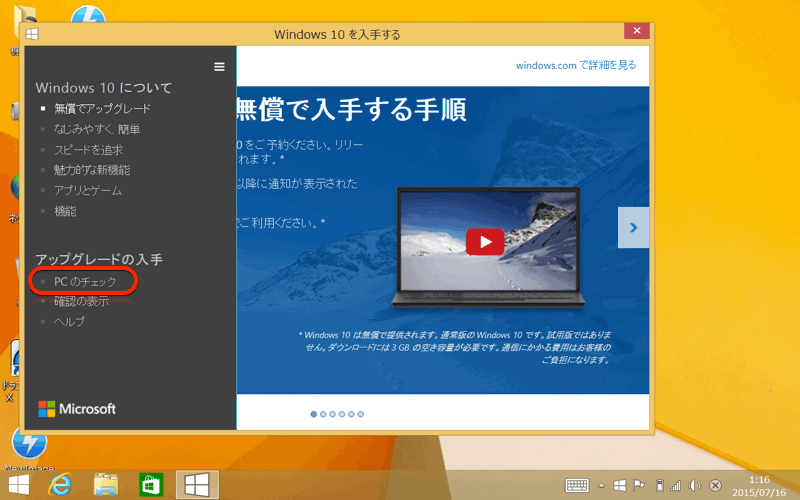This screenshot has height=500, width=800.
Task: Show hidden system tray icons
Action: click(x=600, y=485)
